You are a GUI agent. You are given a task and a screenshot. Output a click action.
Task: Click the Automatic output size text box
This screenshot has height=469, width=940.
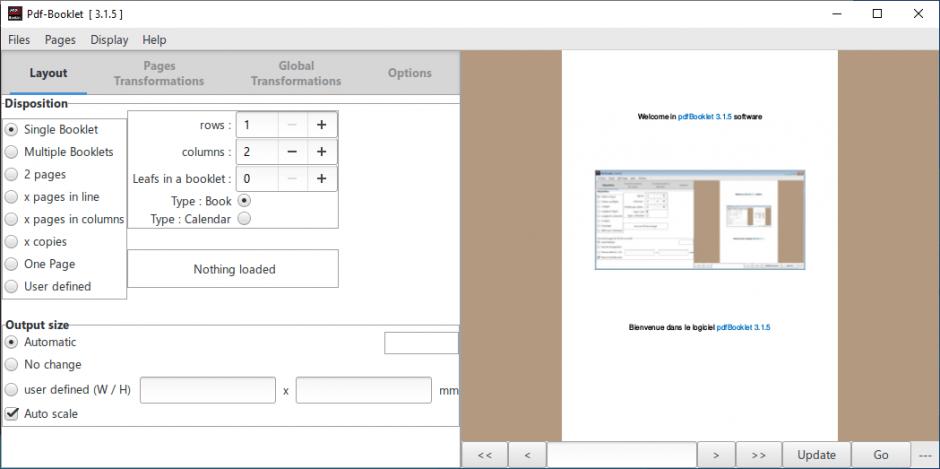[x=421, y=343]
